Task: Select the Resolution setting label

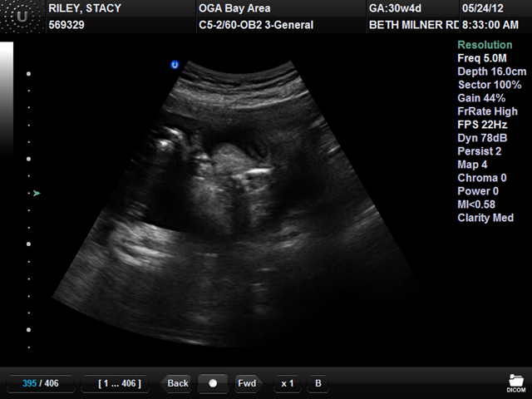Action: point(485,45)
